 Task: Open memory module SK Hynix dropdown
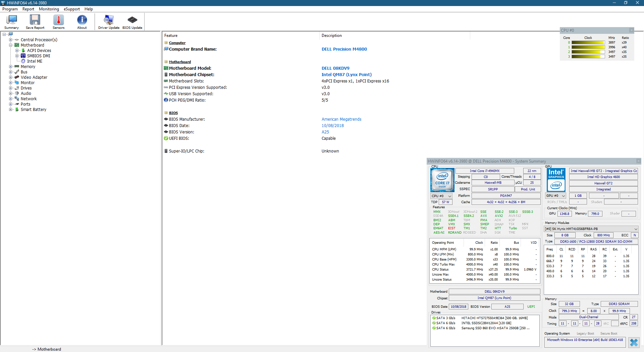click(x=591, y=229)
